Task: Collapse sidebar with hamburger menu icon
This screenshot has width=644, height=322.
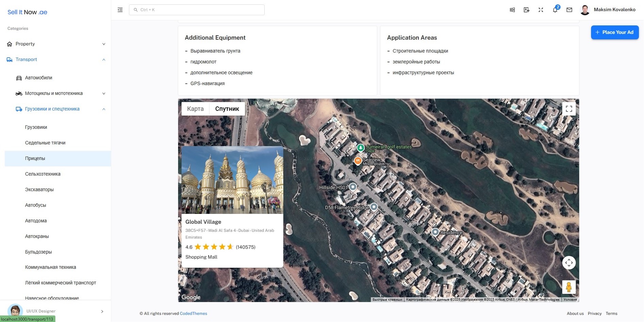Action: [x=120, y=10]
